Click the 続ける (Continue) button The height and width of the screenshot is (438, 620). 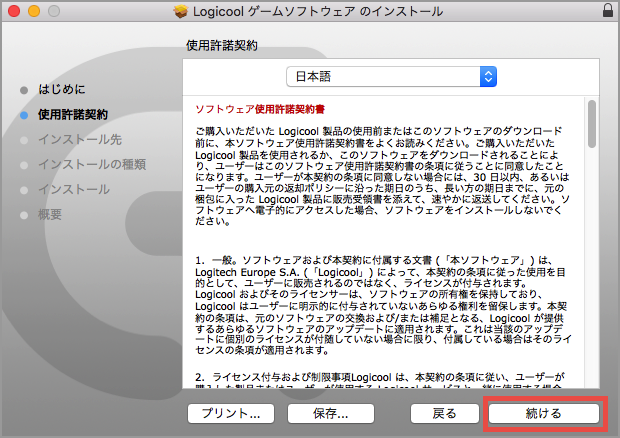click(x=544, y=413)
